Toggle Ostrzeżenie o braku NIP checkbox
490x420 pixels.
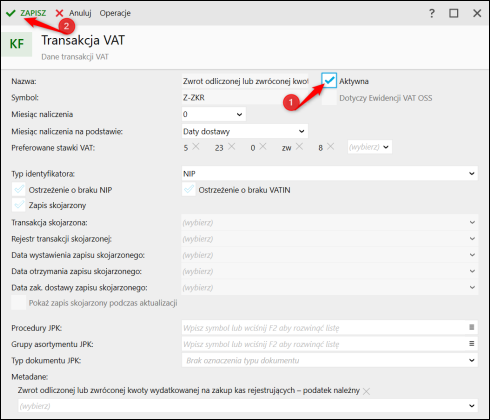[x=19, y=189]
